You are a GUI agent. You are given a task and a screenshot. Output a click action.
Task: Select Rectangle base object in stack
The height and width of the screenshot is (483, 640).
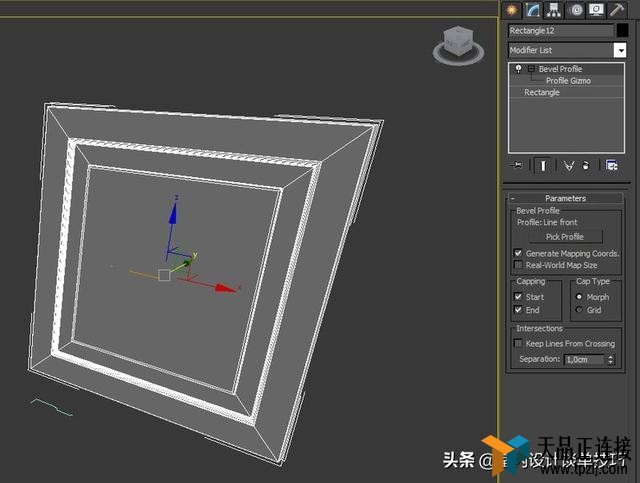click(x=542, y=93)
